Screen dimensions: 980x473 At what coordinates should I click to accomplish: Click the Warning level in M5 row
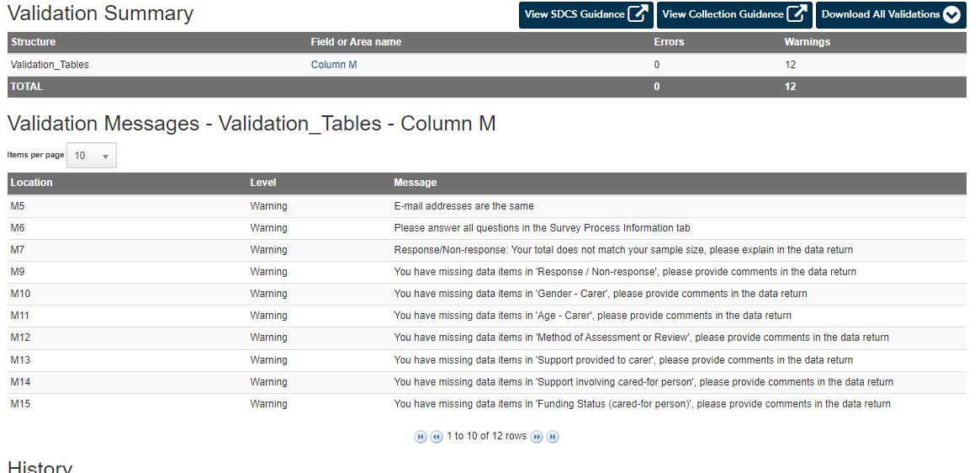268,206
